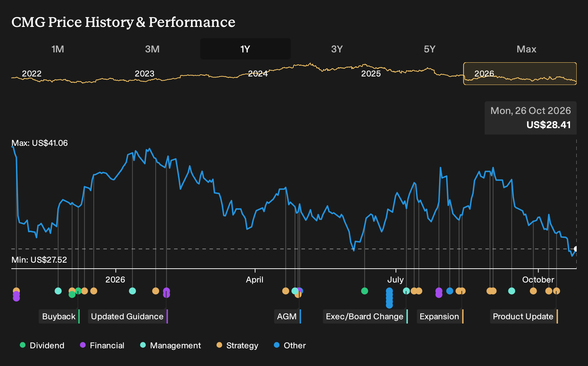Click the July axis label
The height and width of the screenshot is (366, 588).
pyautogui.click(x=396, y=280)
